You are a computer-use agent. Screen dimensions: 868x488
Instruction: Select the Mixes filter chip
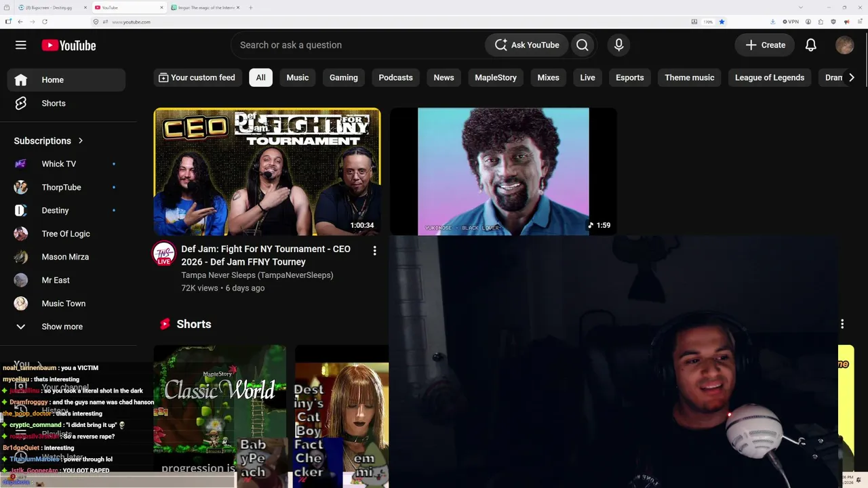[549, 77]
